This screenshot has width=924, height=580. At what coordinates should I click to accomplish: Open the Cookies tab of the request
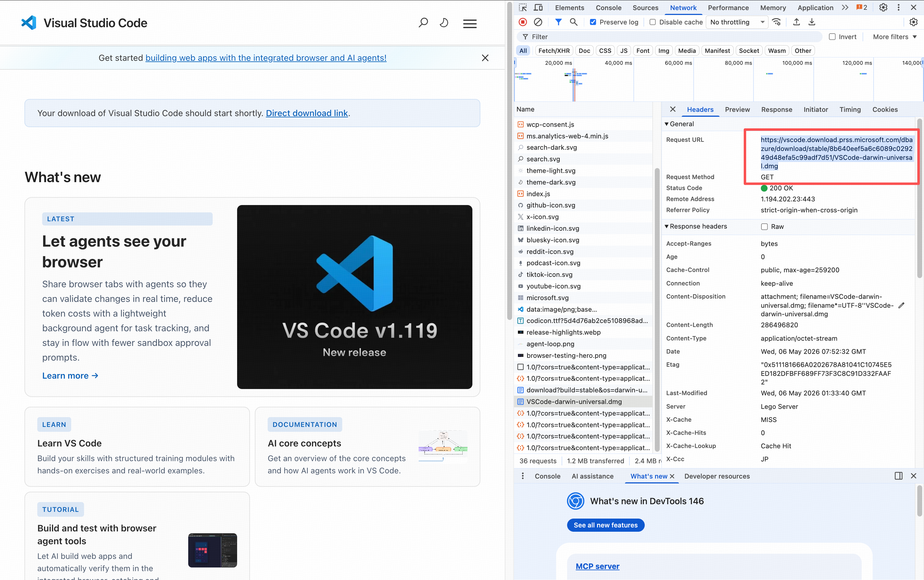tap(885, 110)
